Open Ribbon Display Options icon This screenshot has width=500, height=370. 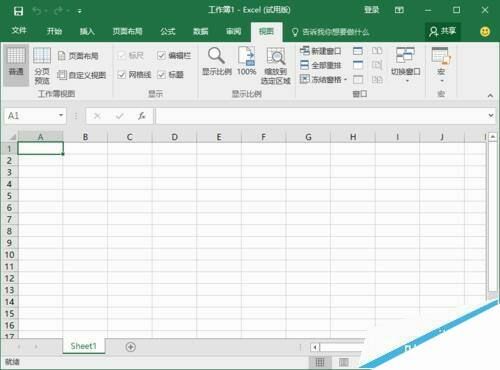pos(399,10)
